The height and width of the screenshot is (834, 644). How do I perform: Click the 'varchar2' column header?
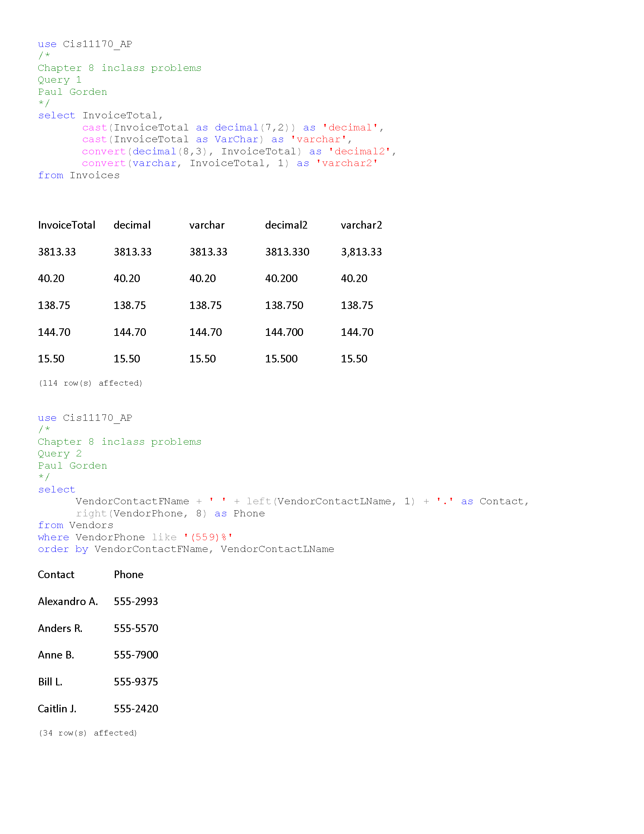361,225
